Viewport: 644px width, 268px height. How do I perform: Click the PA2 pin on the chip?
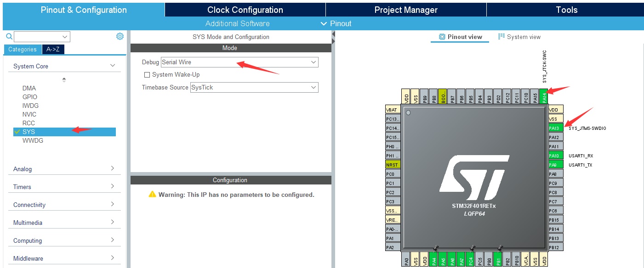[393, 247]
